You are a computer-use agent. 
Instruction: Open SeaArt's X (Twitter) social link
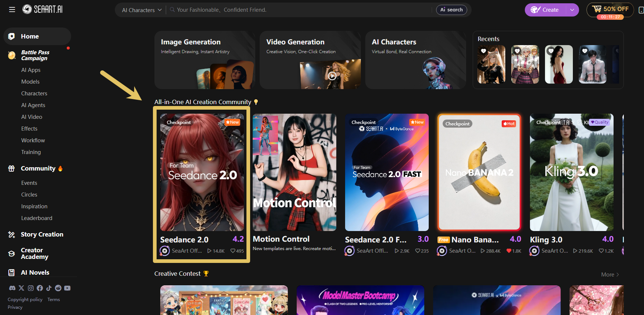pyautogui.click(x=21, y=288)
